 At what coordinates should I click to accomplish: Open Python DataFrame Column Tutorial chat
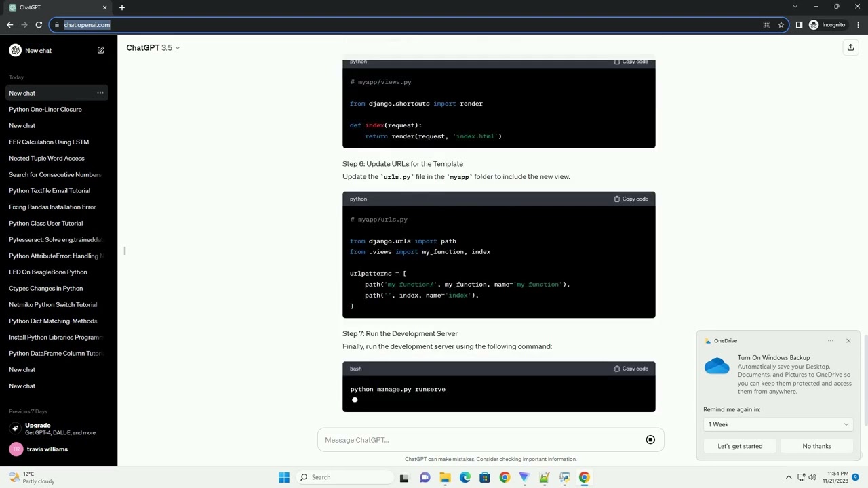click(56, 353)
